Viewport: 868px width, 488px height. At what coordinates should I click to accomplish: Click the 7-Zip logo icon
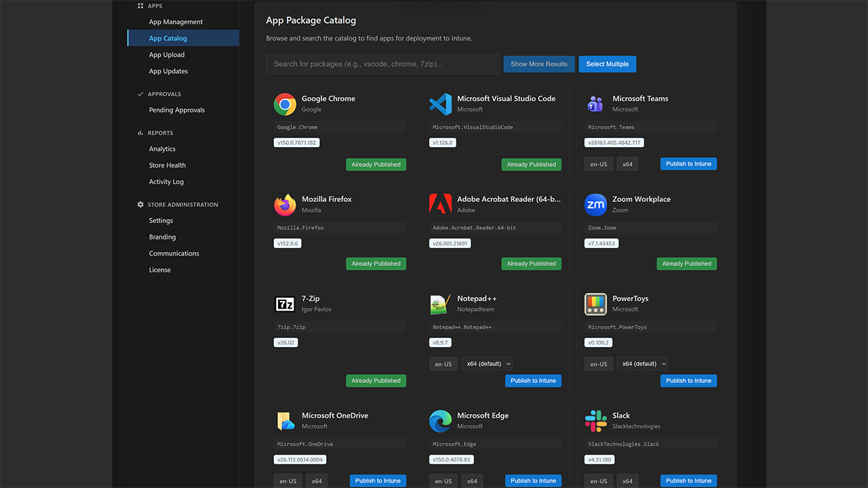click(x=285, y=304)
